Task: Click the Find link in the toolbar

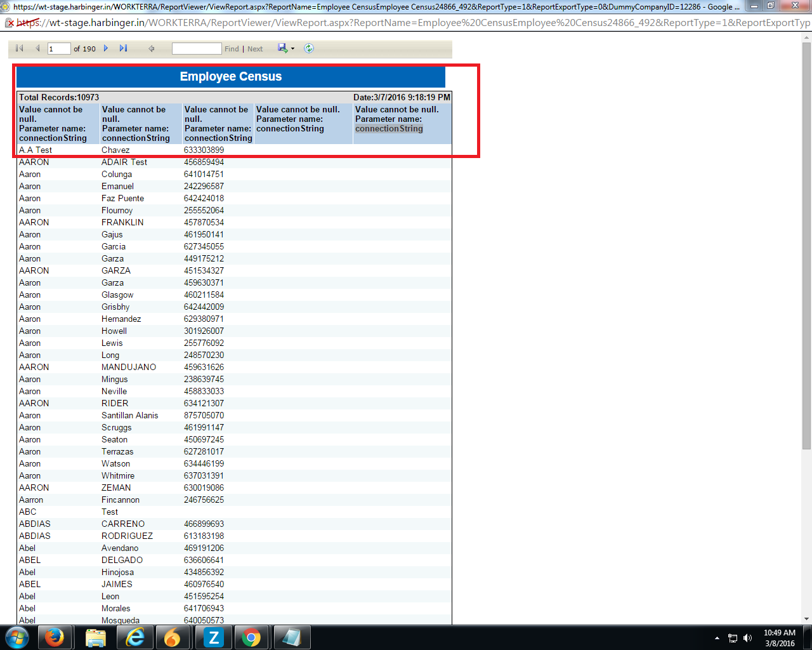Action: [232, 49]
